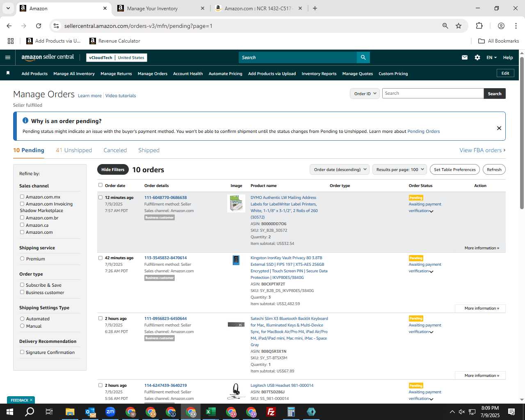The height and width of the screenshot is (420, 525).
Task: Open the EN language dropdown
Action: (x=491, y=57)
